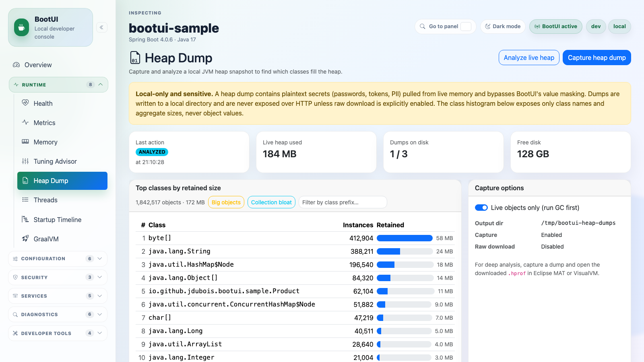Click the Runtime section pulse icon

[x=16, y=85]
